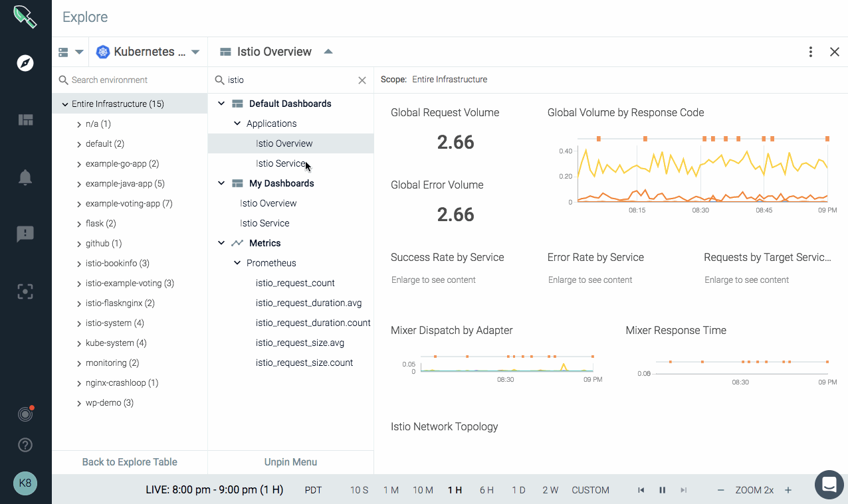This screenshot has height=504, width=848.
Task: Select the 2 W time range
Action: pos(550,490)
